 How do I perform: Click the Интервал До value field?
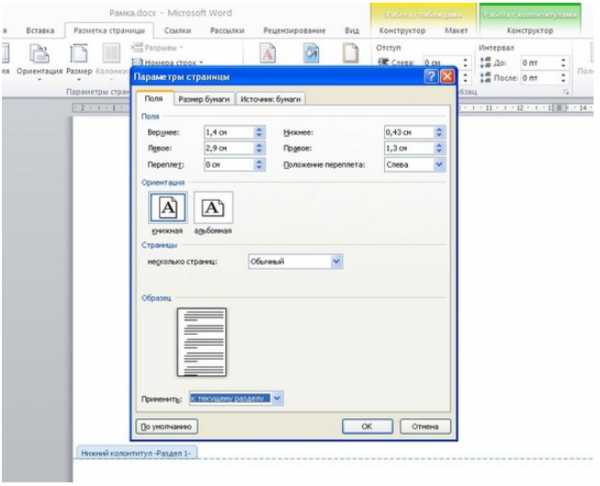[x=540, y=62]
